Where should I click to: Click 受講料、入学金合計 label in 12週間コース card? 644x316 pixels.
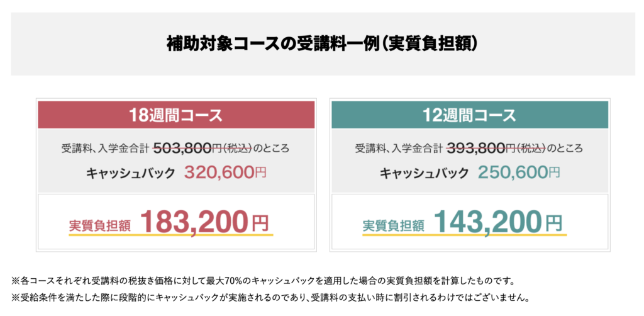click(399, 150)
